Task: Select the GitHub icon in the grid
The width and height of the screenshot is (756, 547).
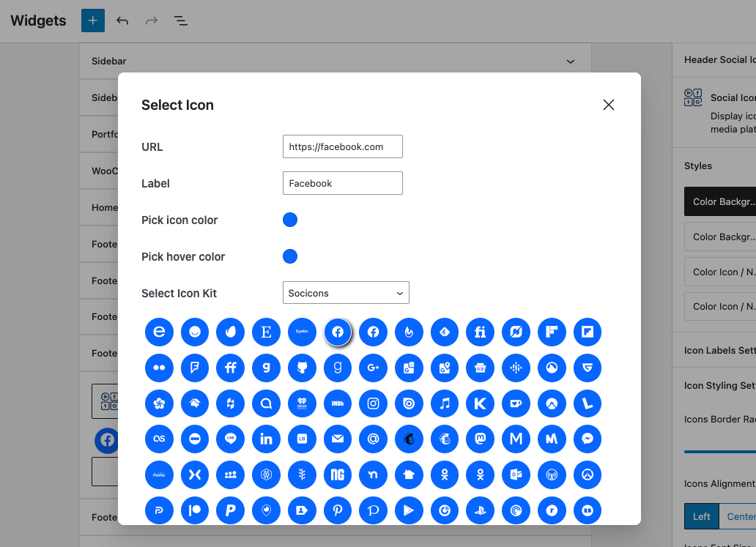Action: (x=302, y=368)
